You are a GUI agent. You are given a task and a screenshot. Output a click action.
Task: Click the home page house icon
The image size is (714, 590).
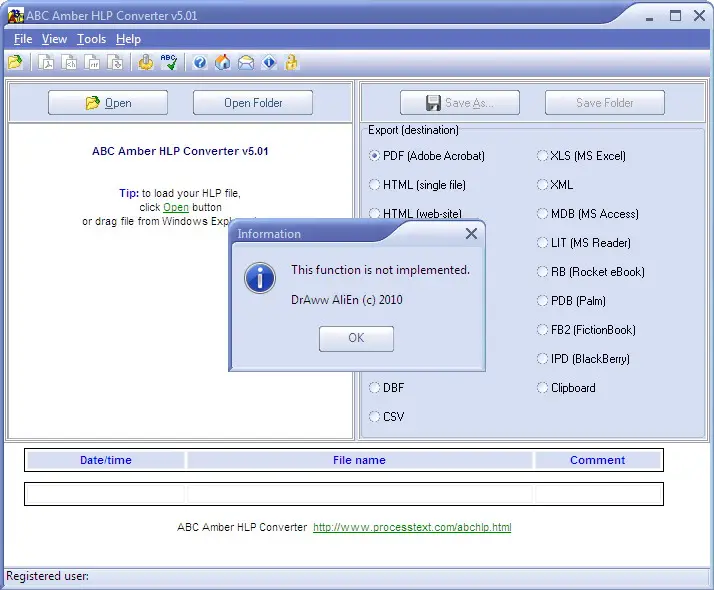223,62
